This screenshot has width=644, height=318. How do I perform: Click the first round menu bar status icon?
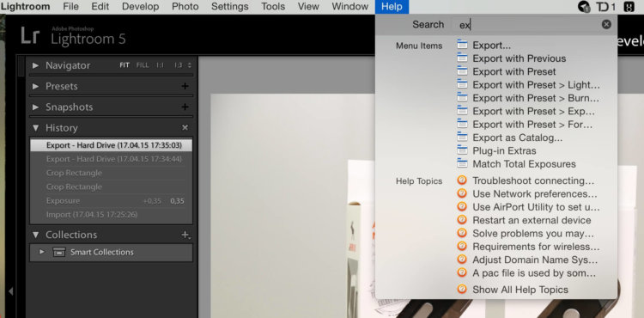584,7
